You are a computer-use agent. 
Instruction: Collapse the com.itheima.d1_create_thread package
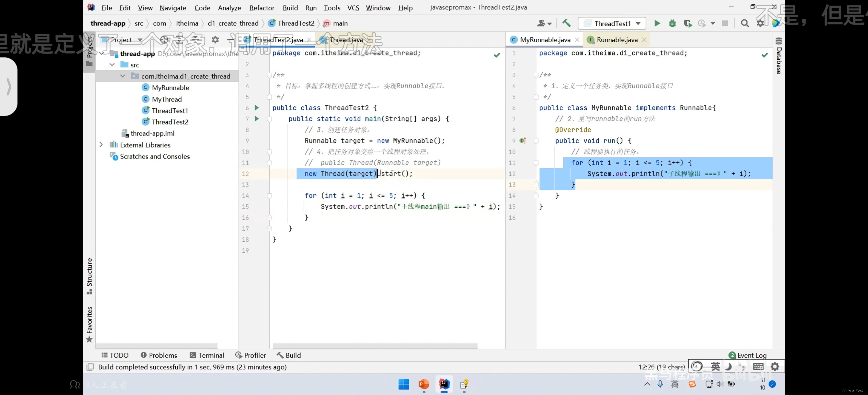coord(123,76)
